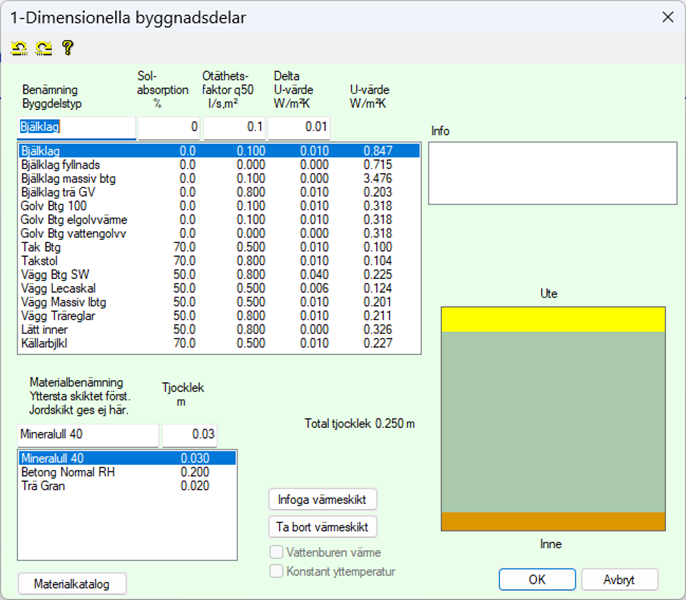Click Infoga värmeskikt button
Viewport: 686px width, 600px height.
(x=322, y=499)
